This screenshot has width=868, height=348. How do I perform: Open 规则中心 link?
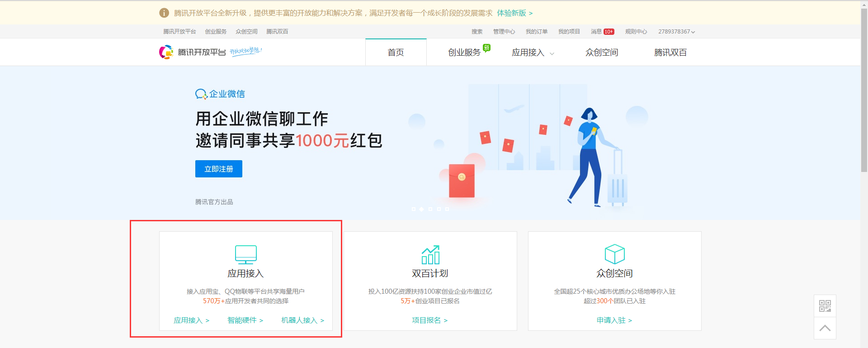point(636,32)
